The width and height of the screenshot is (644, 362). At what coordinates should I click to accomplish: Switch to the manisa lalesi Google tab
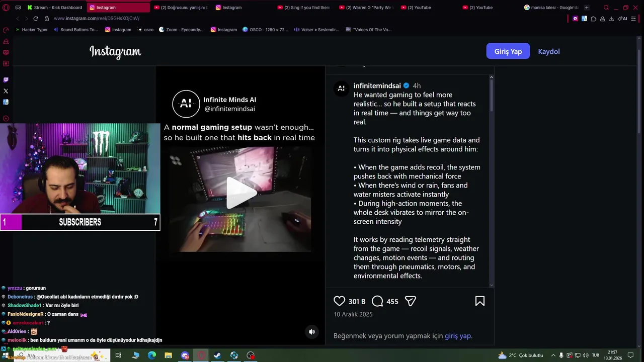(x=551, y=8)
